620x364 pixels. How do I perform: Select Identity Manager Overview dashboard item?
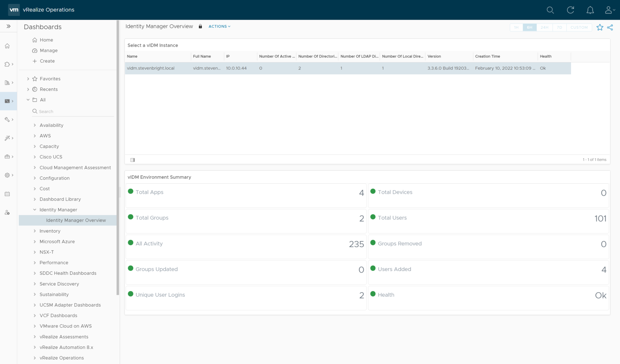tap(76, 220)
